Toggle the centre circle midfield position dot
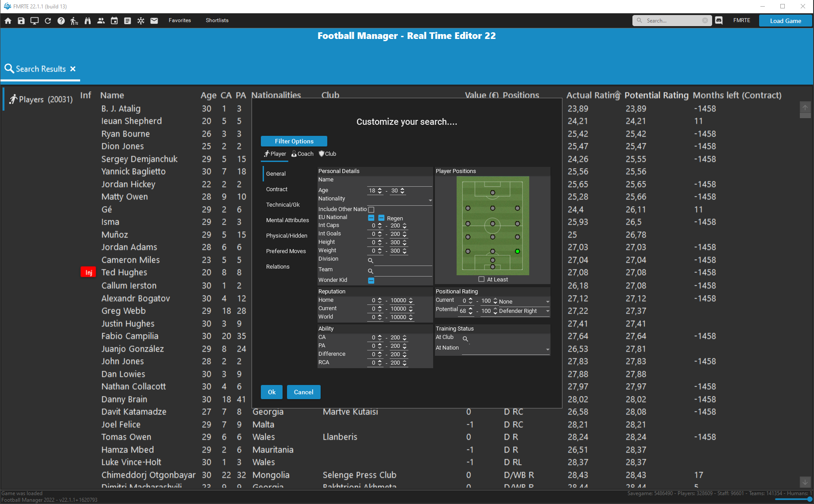Viewport: 814px width, 504px height. tap(492, 224)
